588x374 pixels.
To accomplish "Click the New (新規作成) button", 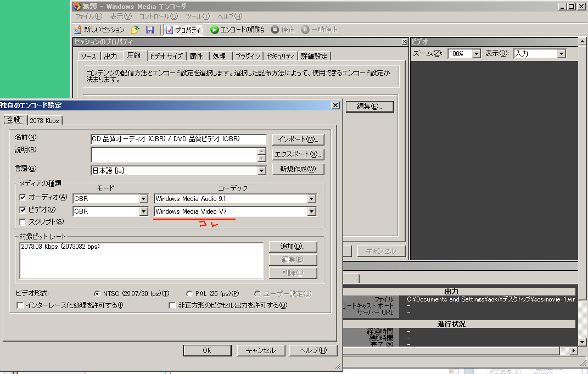I will click(x=298, y=169).
